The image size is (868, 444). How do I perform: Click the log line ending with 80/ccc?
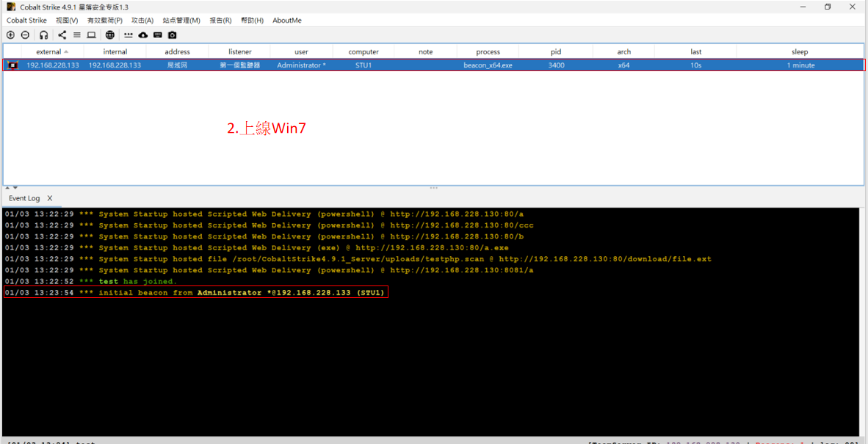(269, 225)
